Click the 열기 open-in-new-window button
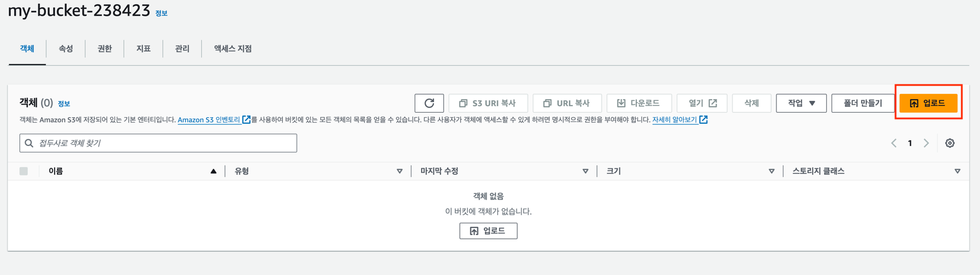980x275 pixels. [702, 103]
